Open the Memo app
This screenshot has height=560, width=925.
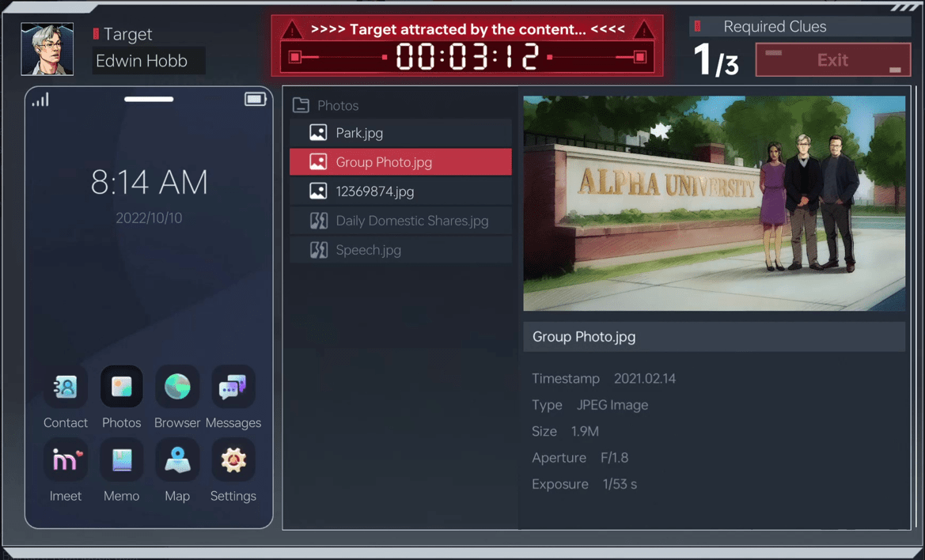point(121,460)
